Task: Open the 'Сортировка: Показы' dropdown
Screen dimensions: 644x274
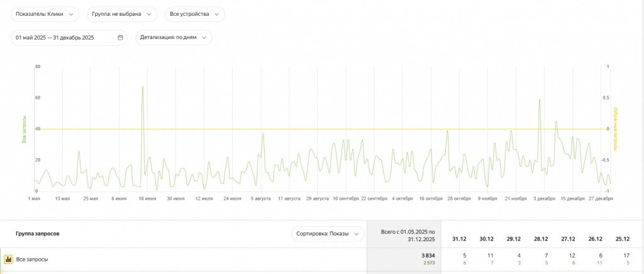Action: click(328, 234)
